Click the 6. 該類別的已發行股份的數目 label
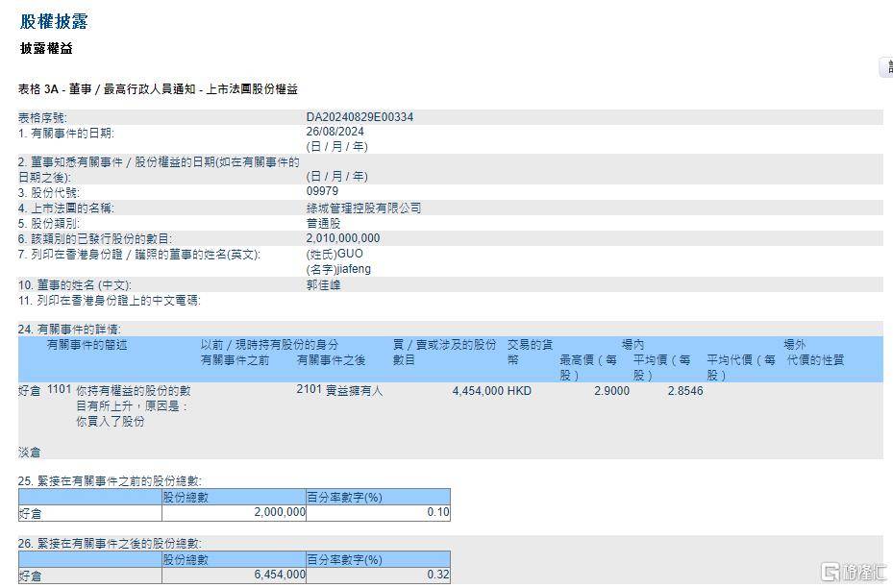 click(x=94, y=239)
